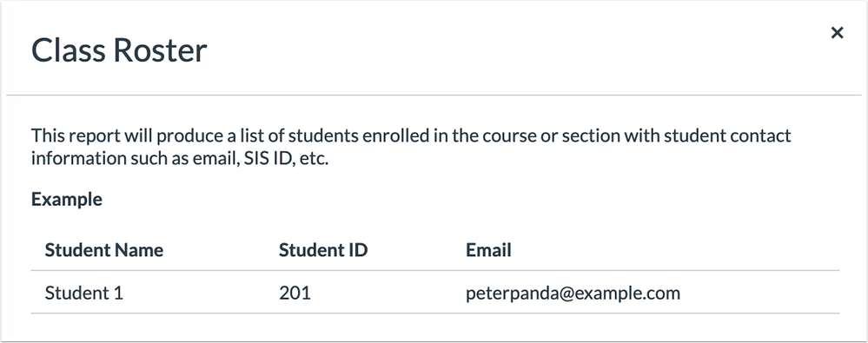
Task: Click the Example label
Action: 67,199
